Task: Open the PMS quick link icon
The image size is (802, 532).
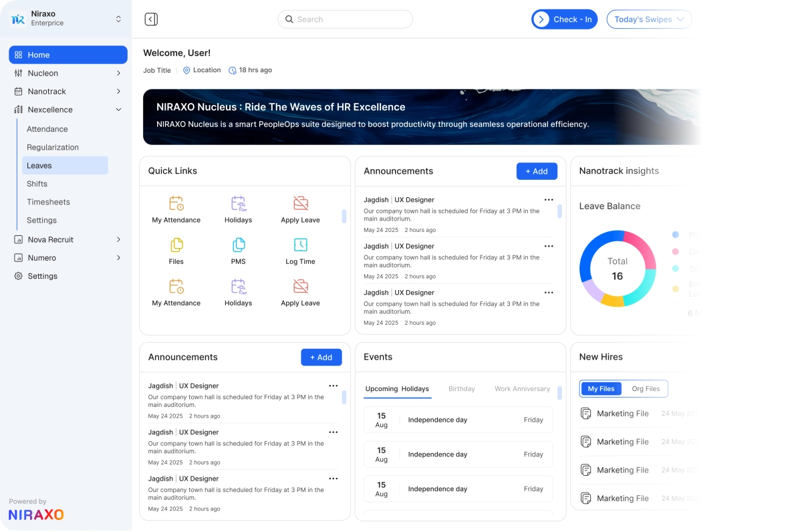Action: pos(239,245)
